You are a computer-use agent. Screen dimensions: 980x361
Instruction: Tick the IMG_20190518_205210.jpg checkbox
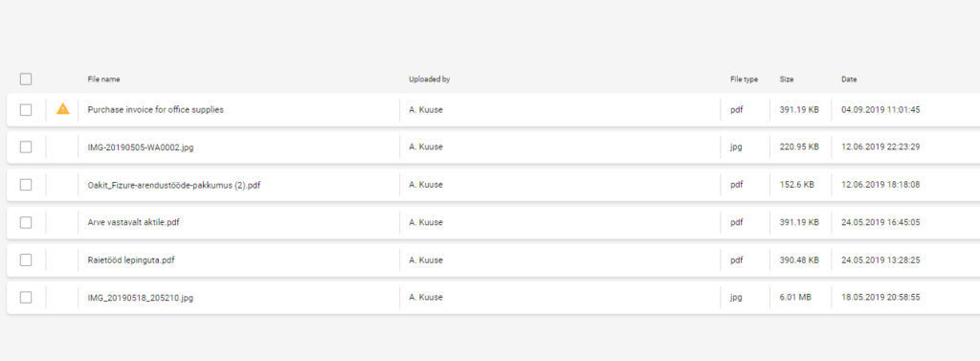click(x=26, y=297)
